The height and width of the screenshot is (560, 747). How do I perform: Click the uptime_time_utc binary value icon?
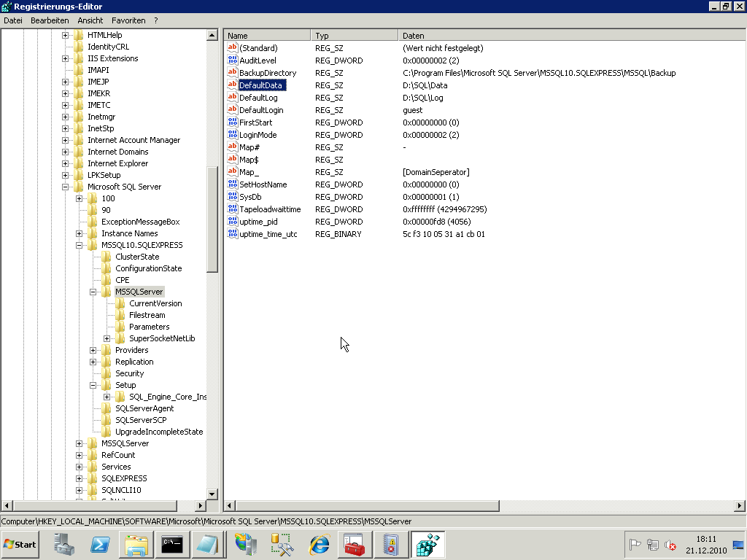coord(233,234)
